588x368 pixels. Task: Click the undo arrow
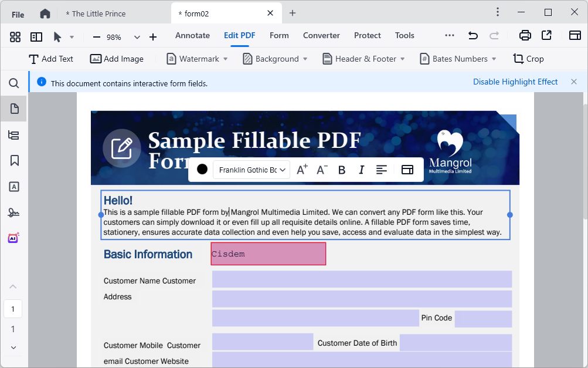(x=473, y=36)
